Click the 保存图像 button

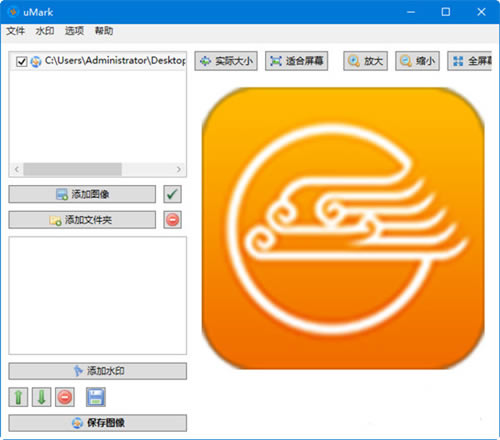click(98, 423)
